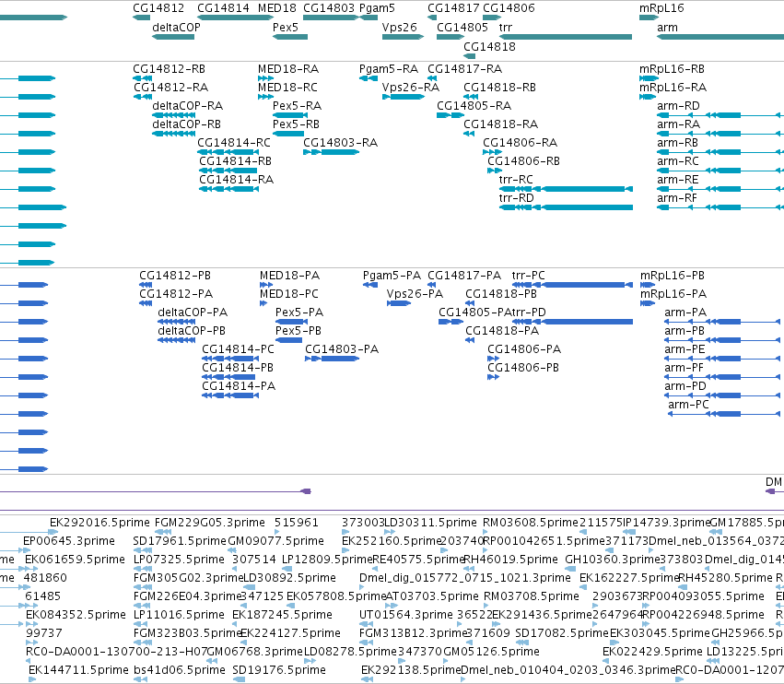Select protein Vps26-PA

tap(415, 294)
